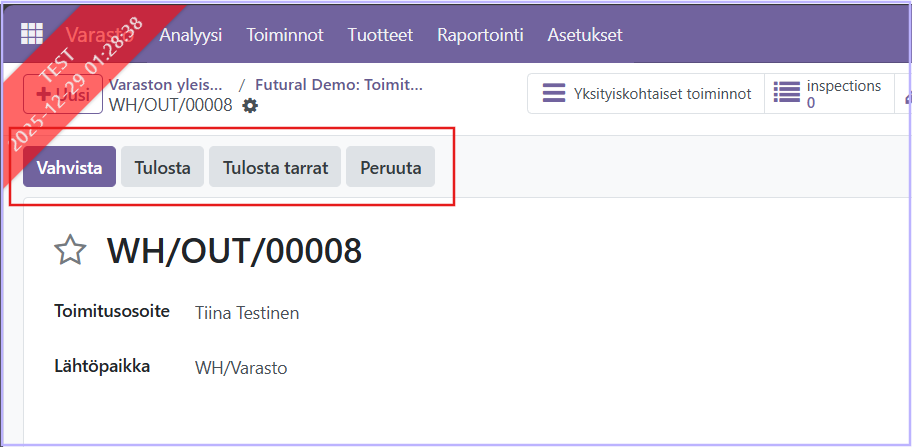Image resolution: width=912 pixels, height=447 pixels.
Task: Open Yksityiskohtaiset toiminnot detailed operations
Action: click(x=646, y=94)
